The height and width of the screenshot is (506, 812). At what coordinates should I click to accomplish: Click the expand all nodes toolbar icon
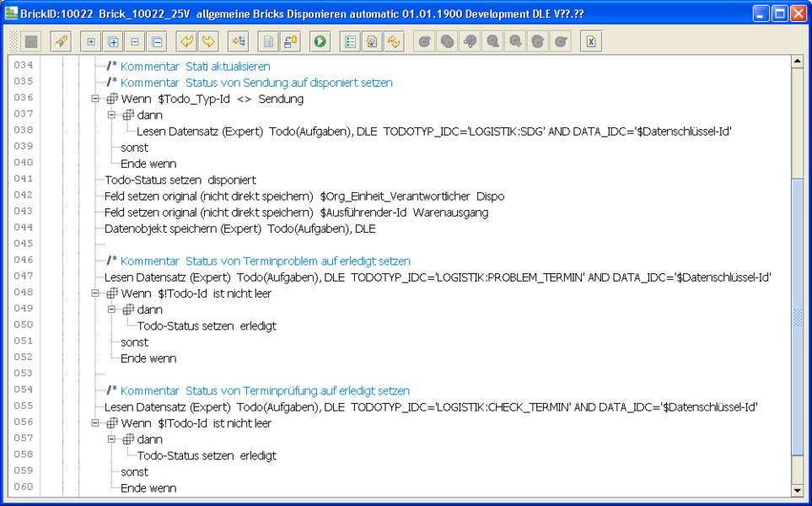tap(113, 41)
